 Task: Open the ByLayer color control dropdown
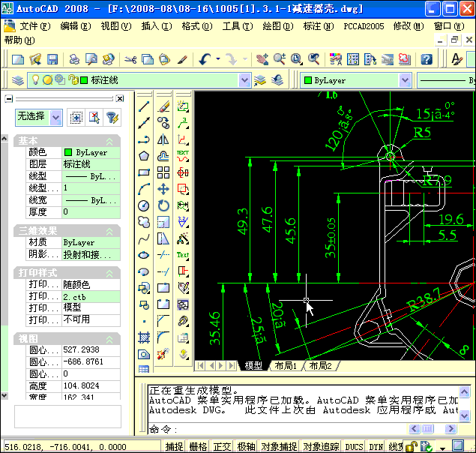[405, 80]
